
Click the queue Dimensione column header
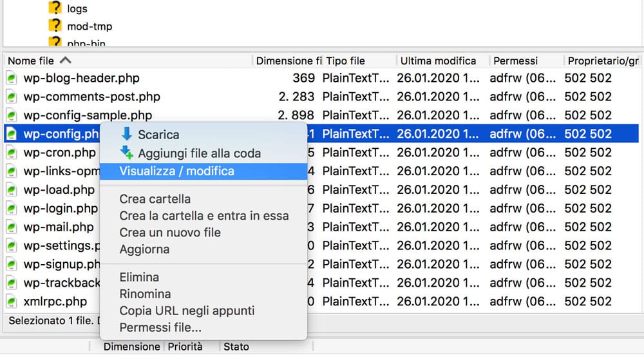(x=131, y=347)
